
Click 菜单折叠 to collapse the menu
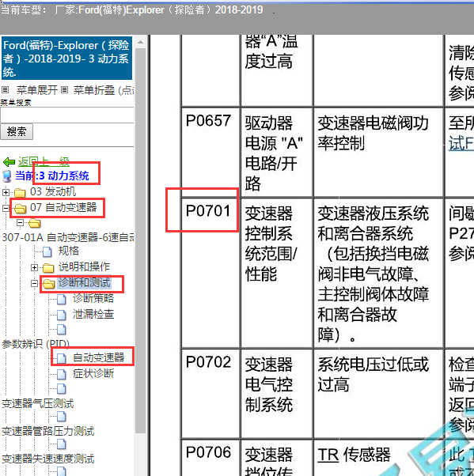(94, 90)
